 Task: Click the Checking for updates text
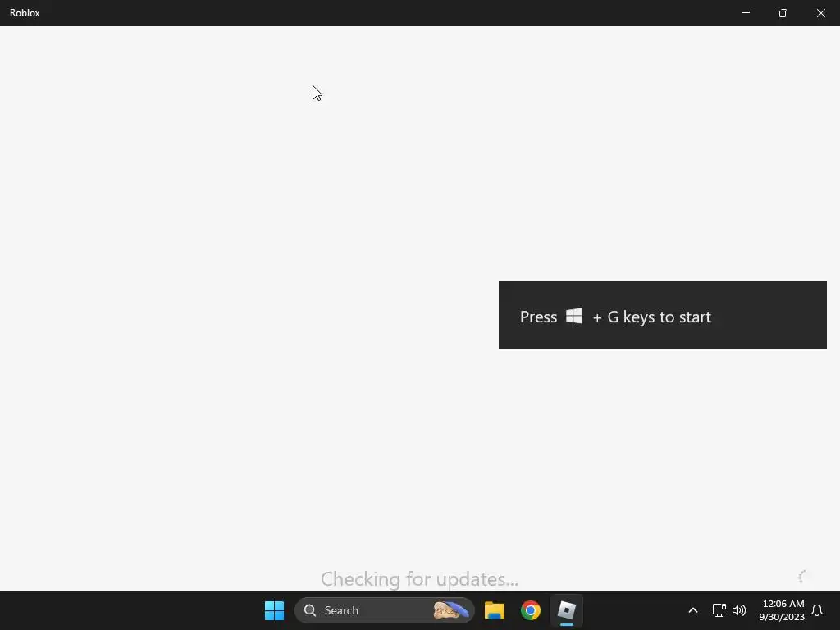pyautogui.click(x=419, y=579)
